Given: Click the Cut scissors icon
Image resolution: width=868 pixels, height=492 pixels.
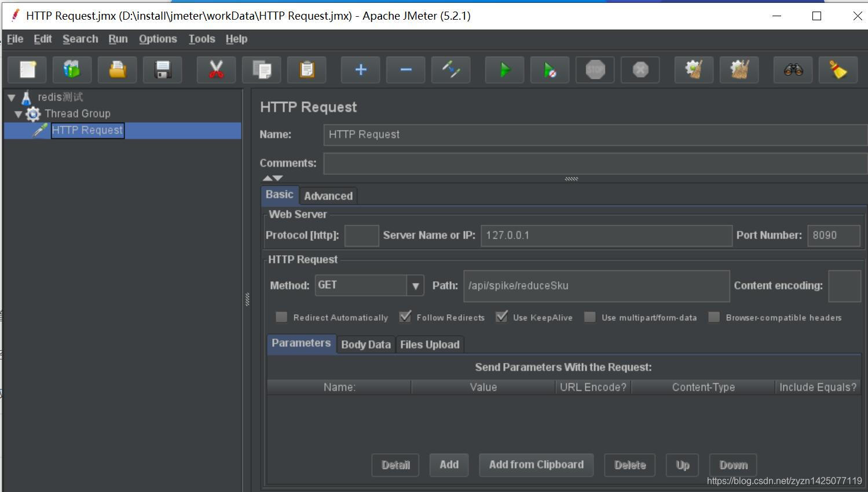Looking at the screenshot, I should point(216,70).
